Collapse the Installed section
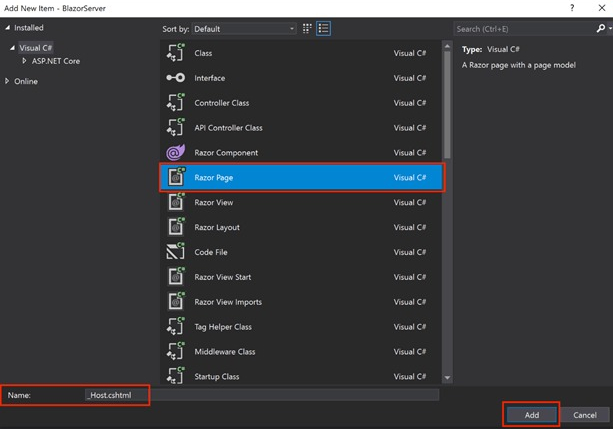The width and height of the screenshot is (613, 429). coord(8,28)
